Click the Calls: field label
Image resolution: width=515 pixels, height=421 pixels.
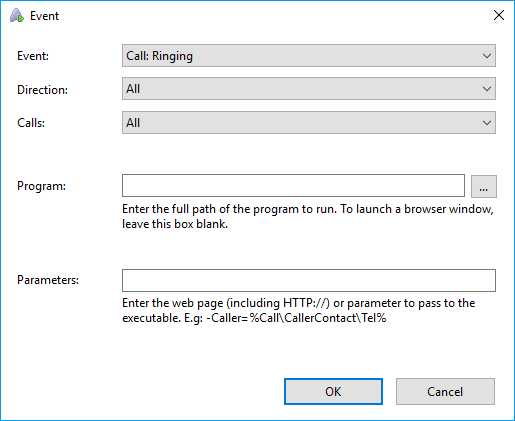31,123
